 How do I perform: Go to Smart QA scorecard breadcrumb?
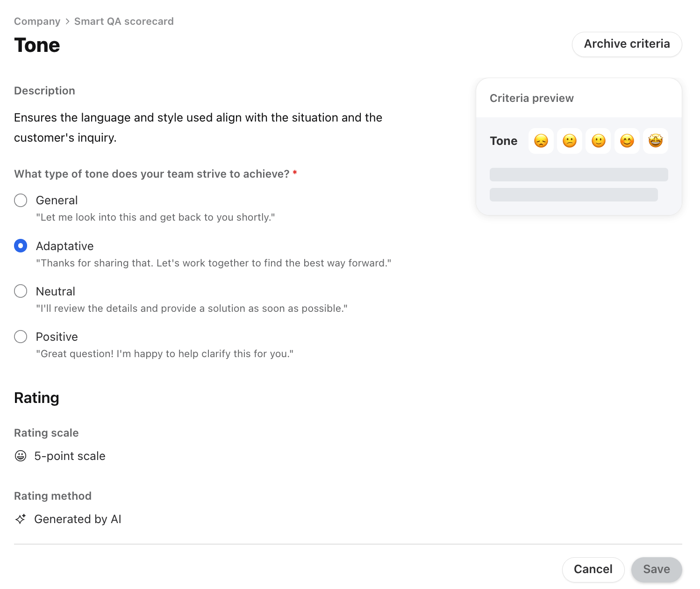click(x=124, y=22)
